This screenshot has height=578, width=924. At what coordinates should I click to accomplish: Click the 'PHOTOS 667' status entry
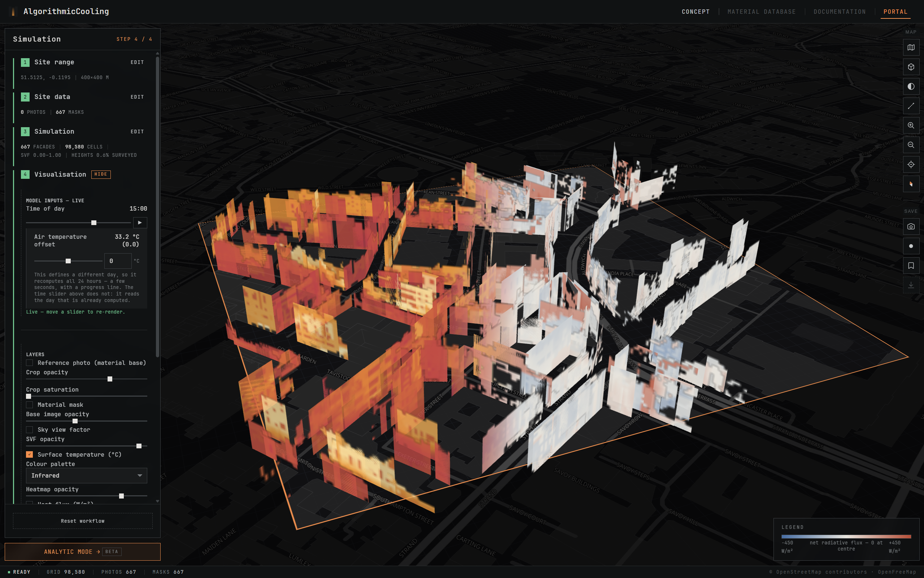(119, 572)
